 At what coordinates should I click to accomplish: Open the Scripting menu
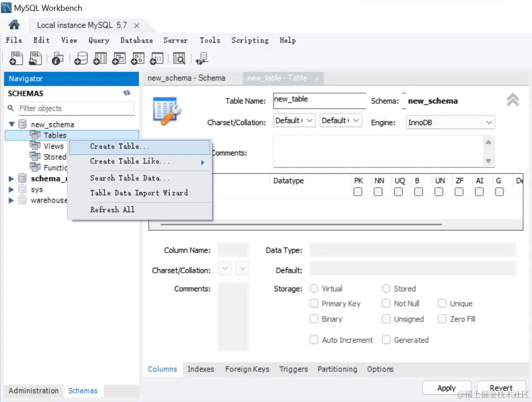[x=250, y=41]
